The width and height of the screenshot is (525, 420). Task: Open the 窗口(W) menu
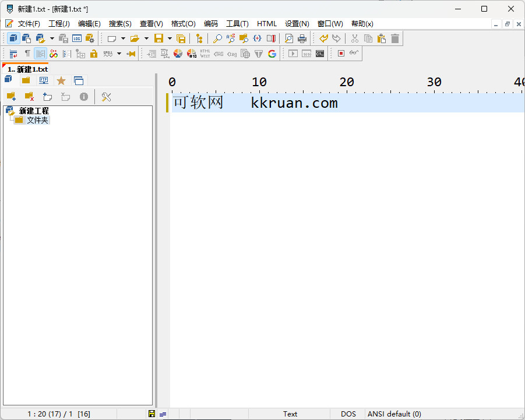(330, 24)
